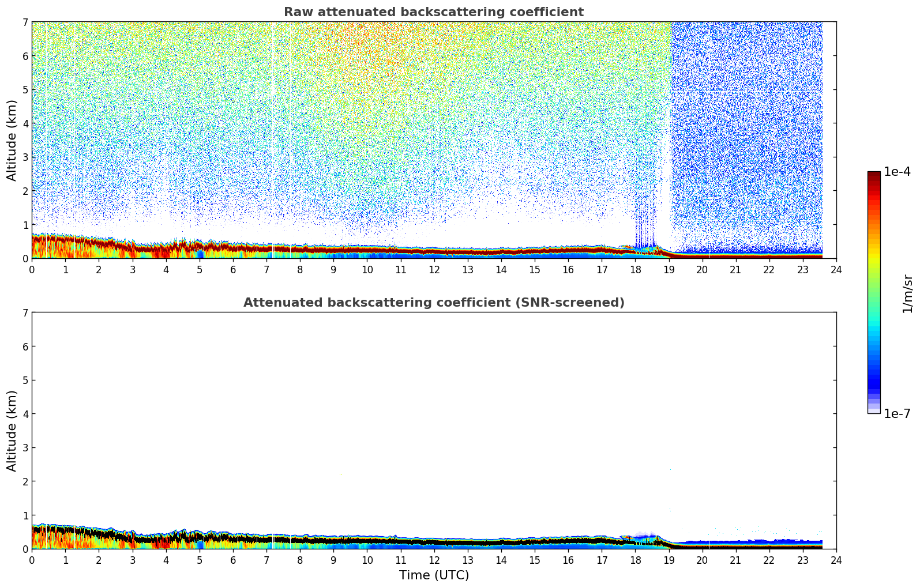Click altitude tick "4" on the bottom plot
Screen dimensions: 920x588
pos(25,414)
